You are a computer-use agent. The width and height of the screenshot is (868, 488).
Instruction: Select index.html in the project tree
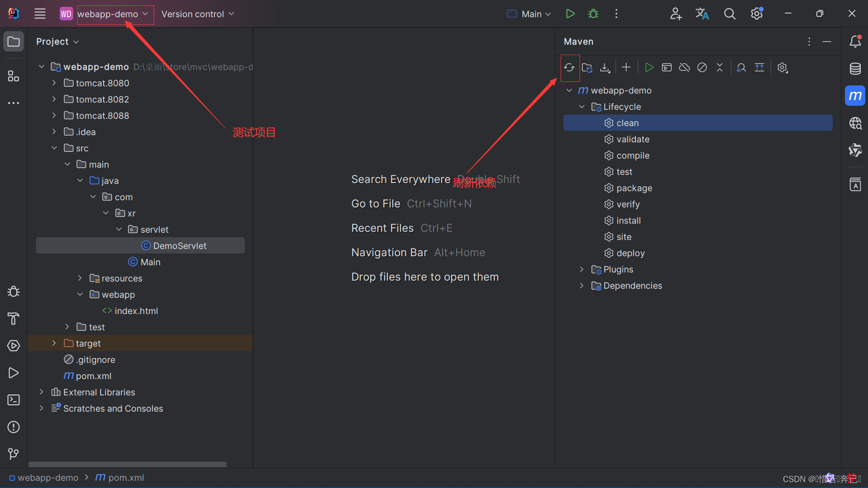[x=136, y=311]
